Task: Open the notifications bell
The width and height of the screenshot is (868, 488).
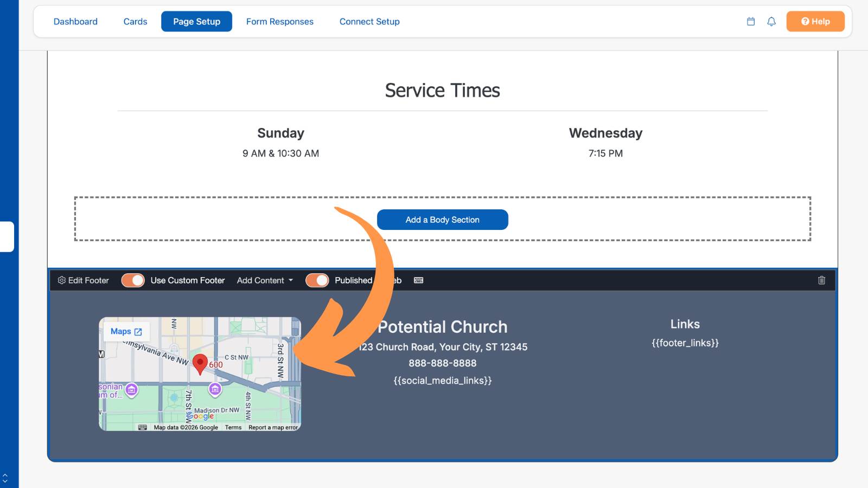Action: [771, 22]
